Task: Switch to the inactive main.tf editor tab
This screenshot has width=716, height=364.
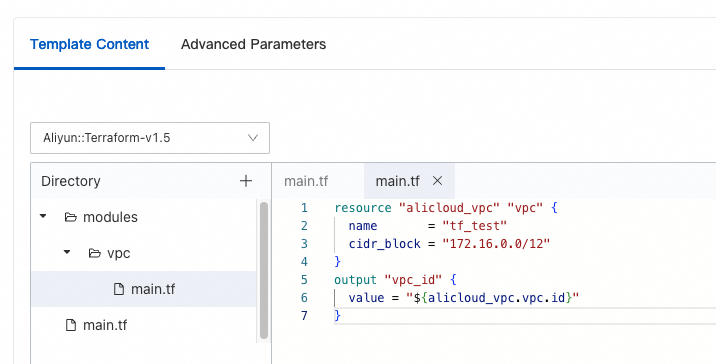Action: (306, 181)
